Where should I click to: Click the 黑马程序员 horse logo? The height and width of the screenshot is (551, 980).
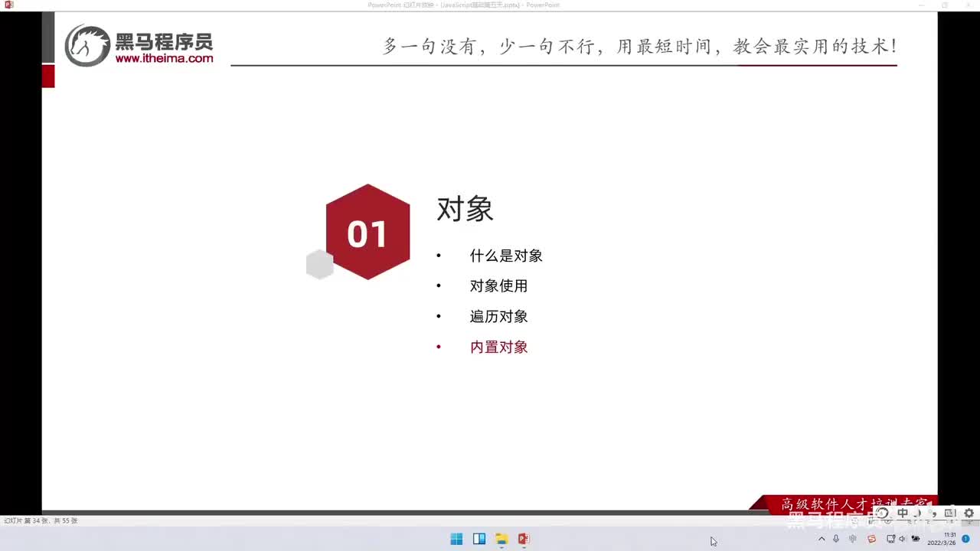click(87, 45)
